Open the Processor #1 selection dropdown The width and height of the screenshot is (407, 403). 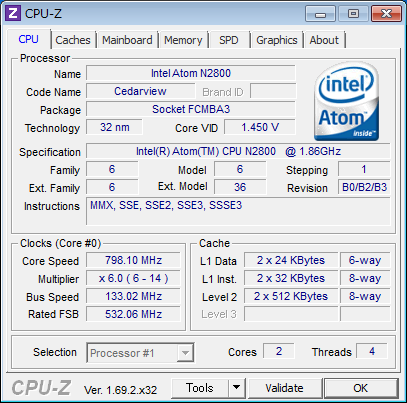(x=140, y=353)
